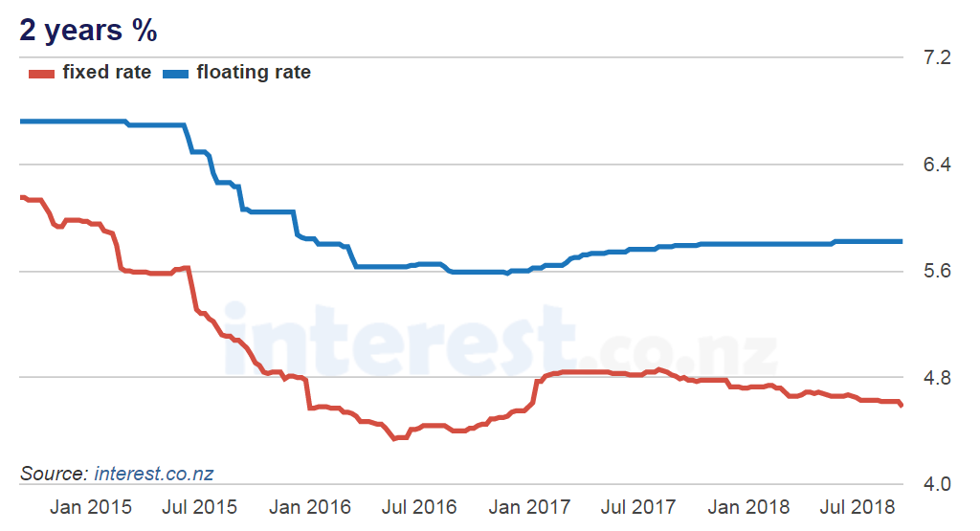Click the red fixed rate legend swatch

39,73
